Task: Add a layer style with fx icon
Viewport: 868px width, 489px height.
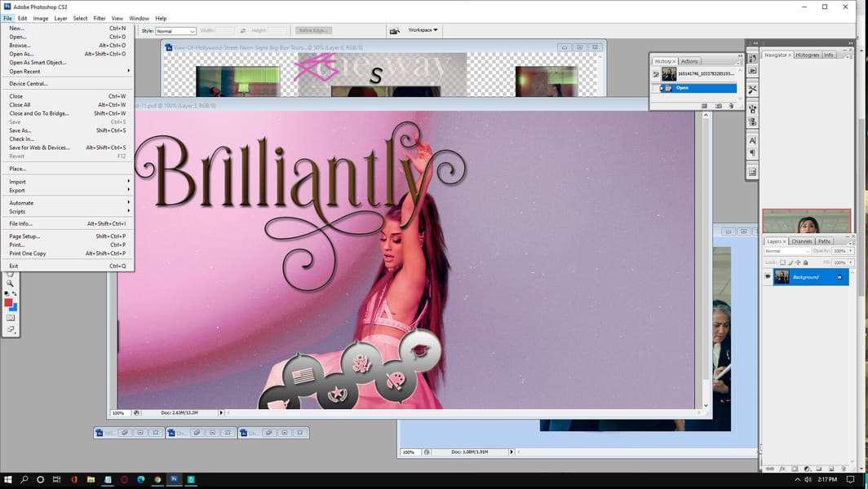Action: [x=782, y=469]
